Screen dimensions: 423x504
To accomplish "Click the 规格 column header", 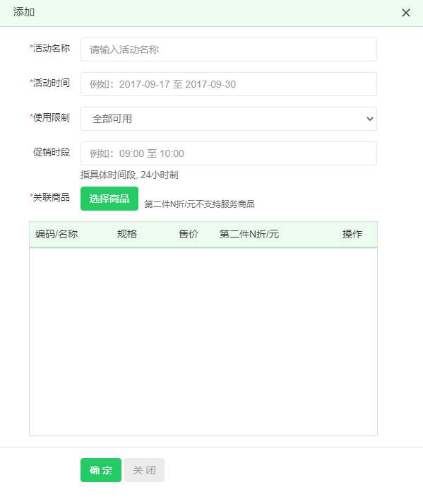I will coord(127,234).
